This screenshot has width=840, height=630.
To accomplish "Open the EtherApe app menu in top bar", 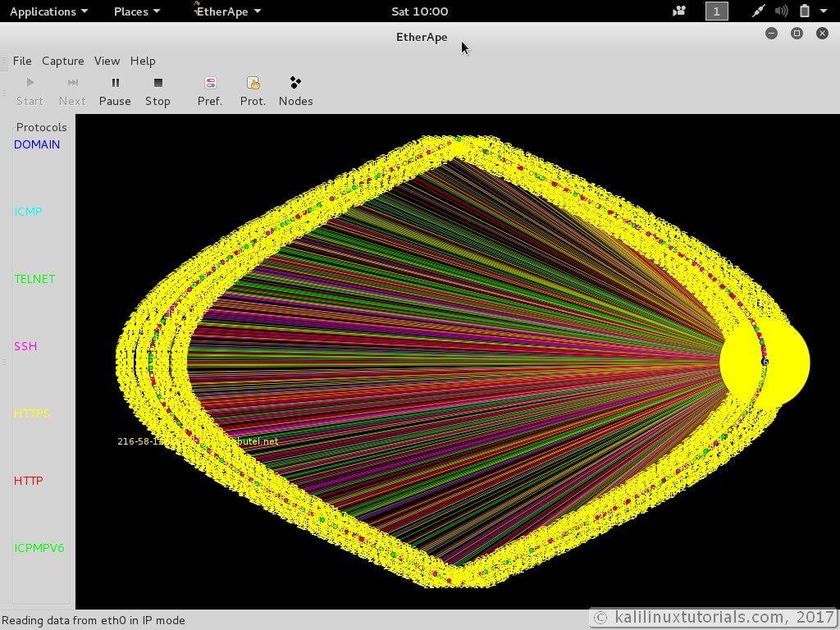I will pyautogui.click(x=228, y=11).
